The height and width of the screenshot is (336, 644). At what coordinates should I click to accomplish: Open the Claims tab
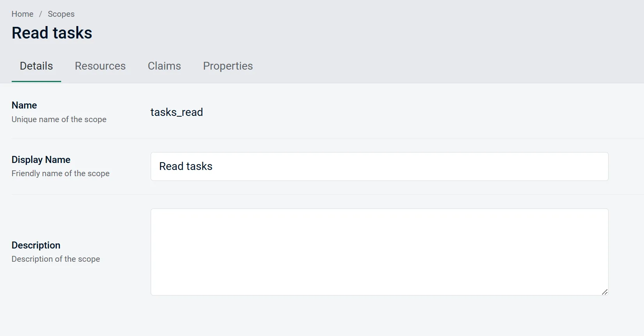click(x=164, y=66)
